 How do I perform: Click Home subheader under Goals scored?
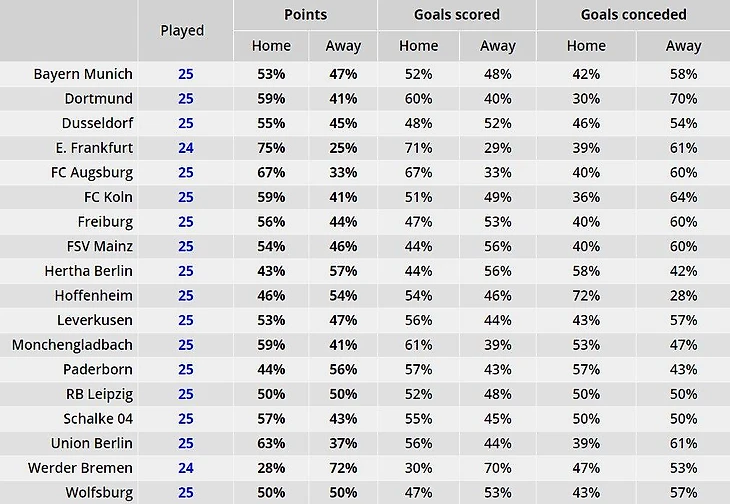[418, 46]
